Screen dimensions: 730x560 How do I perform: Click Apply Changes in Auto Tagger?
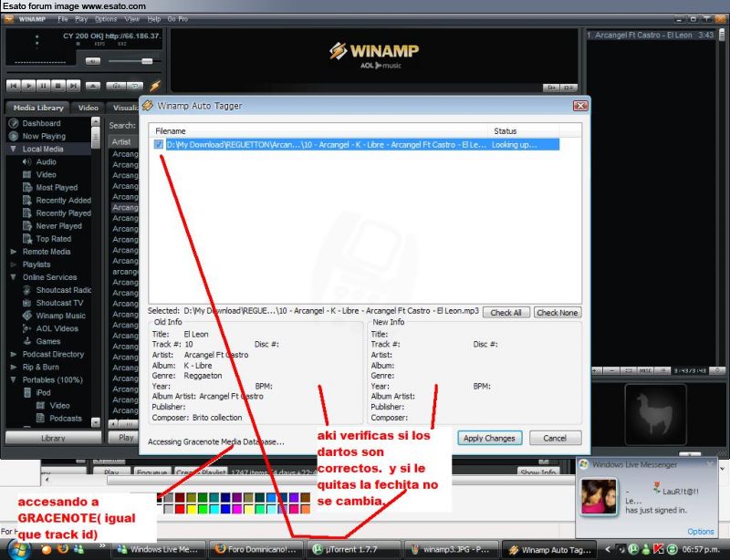(x=489, y=438)
